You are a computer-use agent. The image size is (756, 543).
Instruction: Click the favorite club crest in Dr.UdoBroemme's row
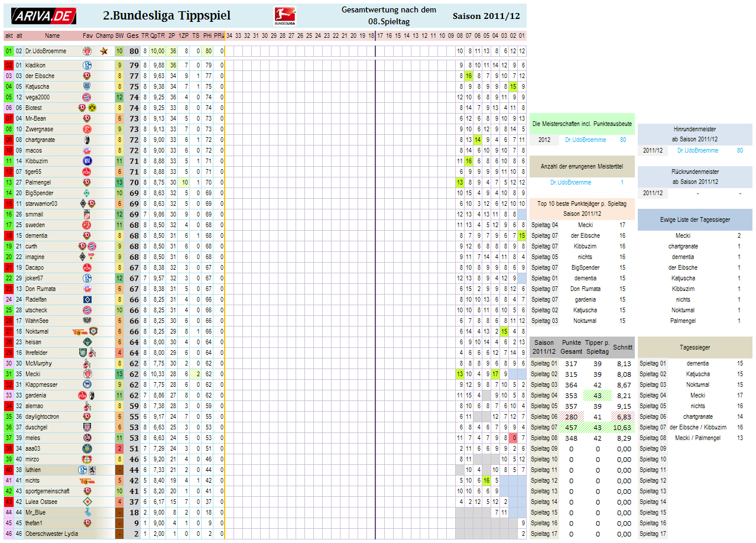tap(87, 51)
